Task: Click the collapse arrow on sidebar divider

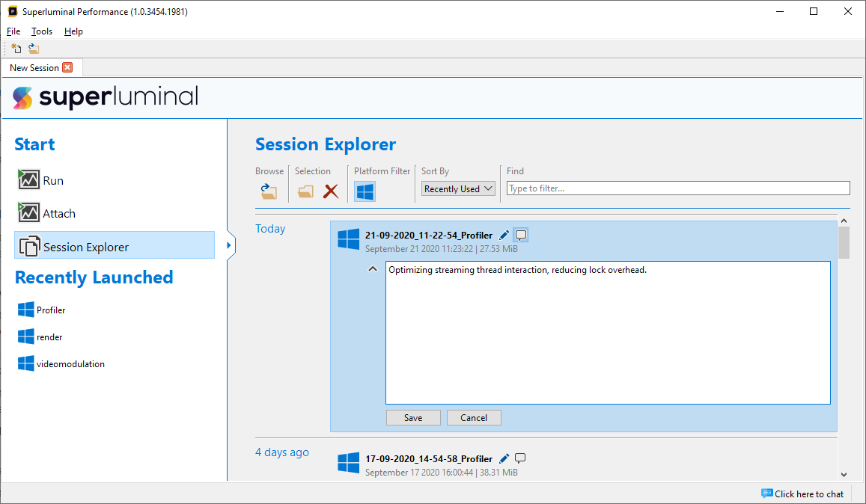Action: 228,245
